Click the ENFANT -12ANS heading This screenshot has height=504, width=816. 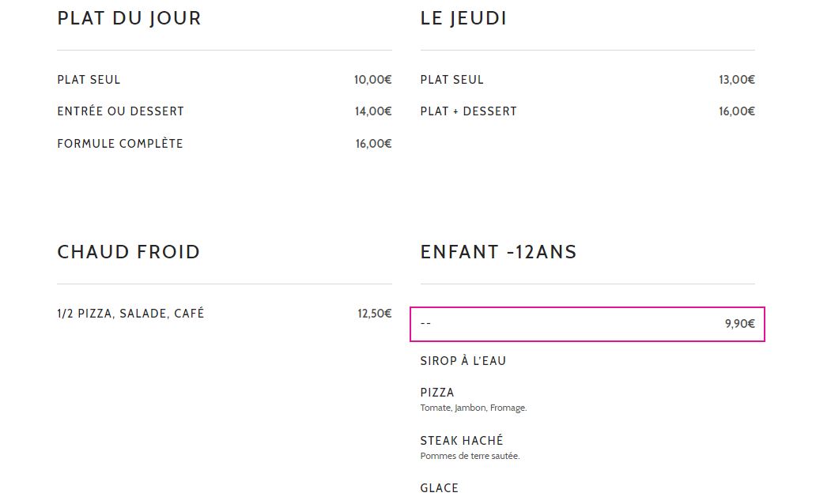click(x=499, y=252)
